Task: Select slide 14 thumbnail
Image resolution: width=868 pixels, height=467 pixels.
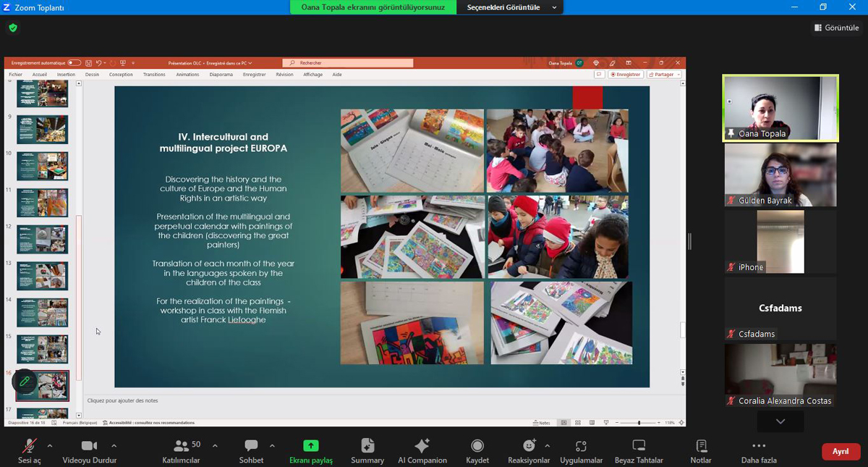Action: point(42,313)
